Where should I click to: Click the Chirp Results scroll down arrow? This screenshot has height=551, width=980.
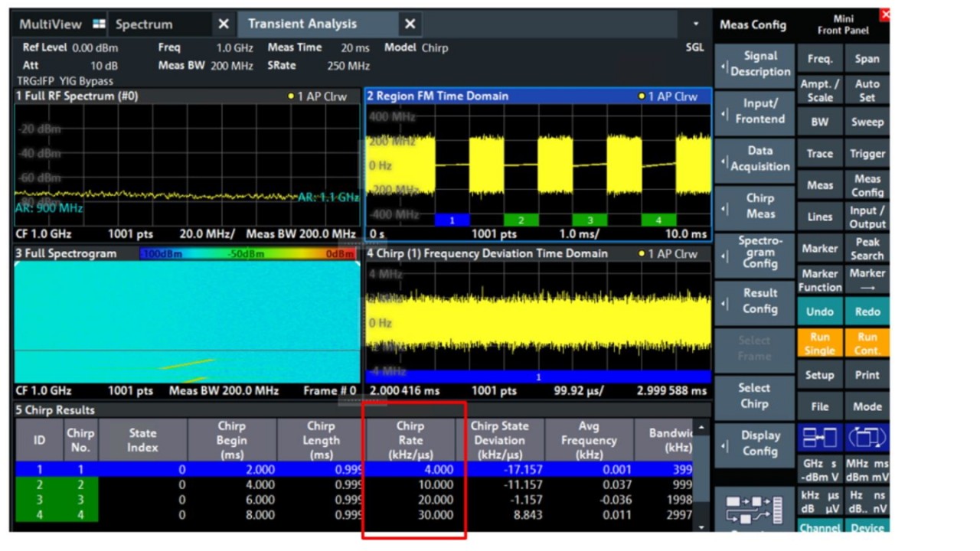(x=701, y=527)
